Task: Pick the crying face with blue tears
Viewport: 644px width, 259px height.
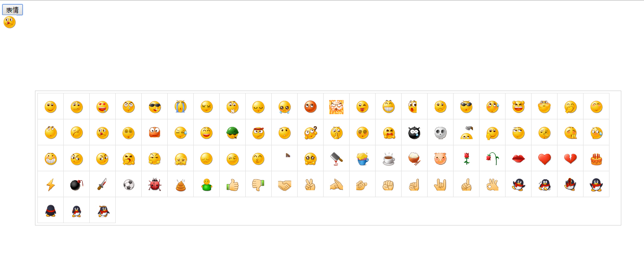Action: (180, 107)
